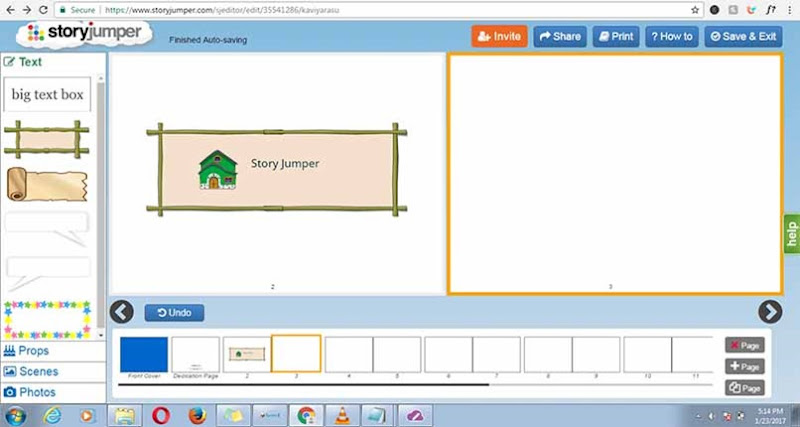The image size is (800, 427).
Task: Open the How to help
Action: click(672, 36)
